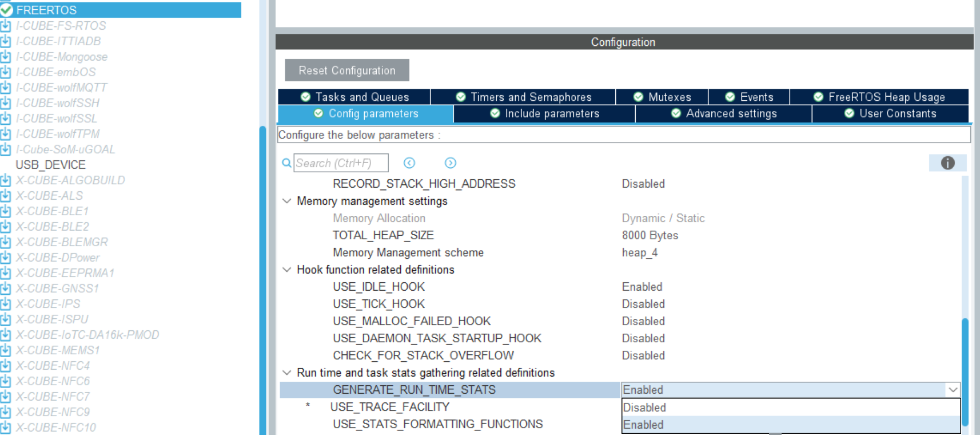Select the USE_DAEMON_TASK_STARTUP_HOOK parameter row
980x435 pixels.
coord(437,338)
